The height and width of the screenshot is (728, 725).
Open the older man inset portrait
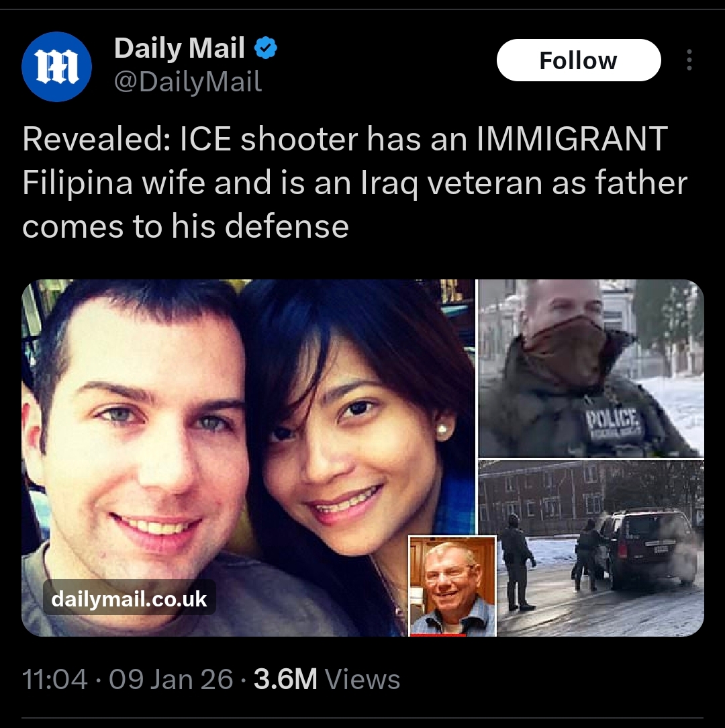[452, 586]
